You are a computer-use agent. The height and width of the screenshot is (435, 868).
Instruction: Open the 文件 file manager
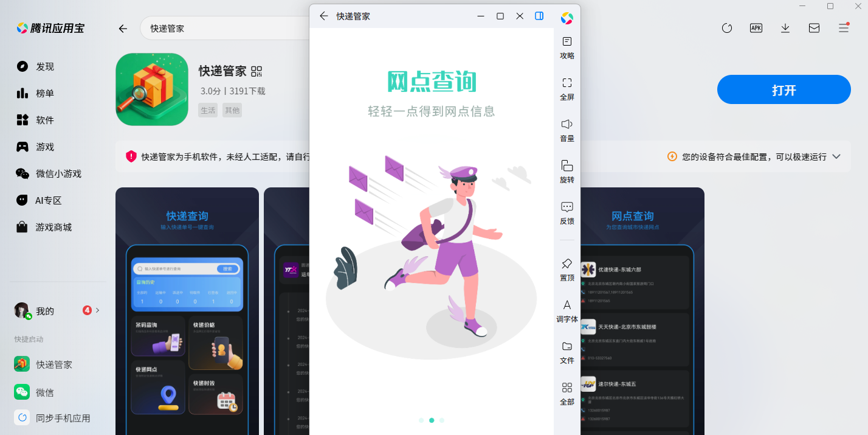click(x=567, y=352)
